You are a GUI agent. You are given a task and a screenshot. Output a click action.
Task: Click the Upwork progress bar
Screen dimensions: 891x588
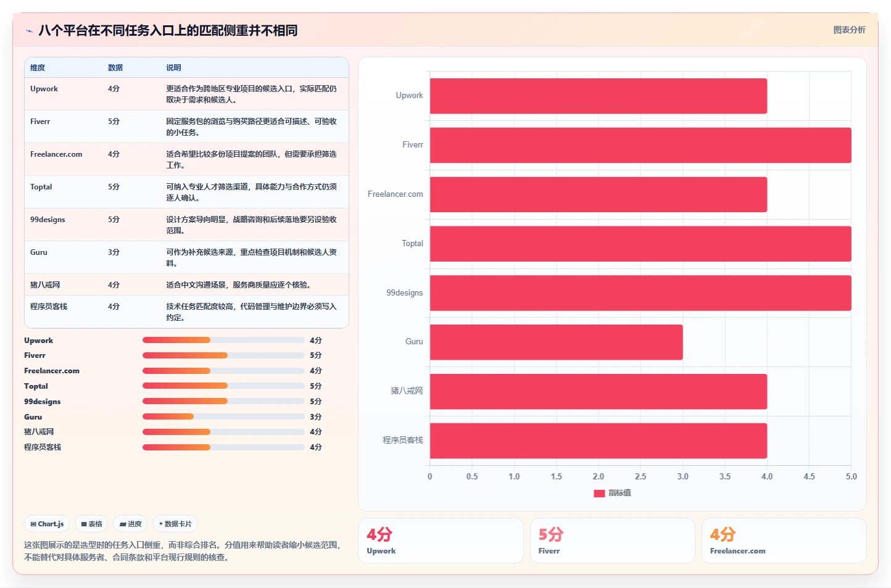point(223,340)
